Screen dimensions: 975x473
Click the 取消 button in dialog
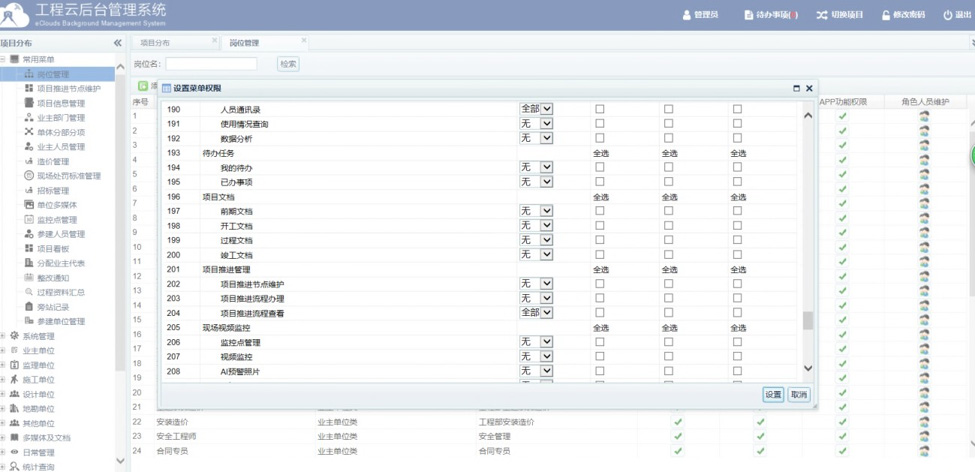click(x=798, y=395)
